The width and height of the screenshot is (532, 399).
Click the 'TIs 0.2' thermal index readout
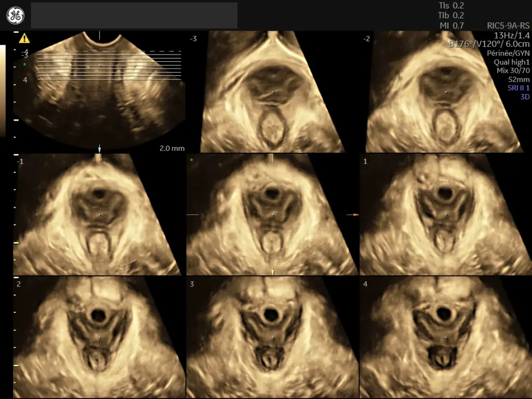(x=451, y=5)
